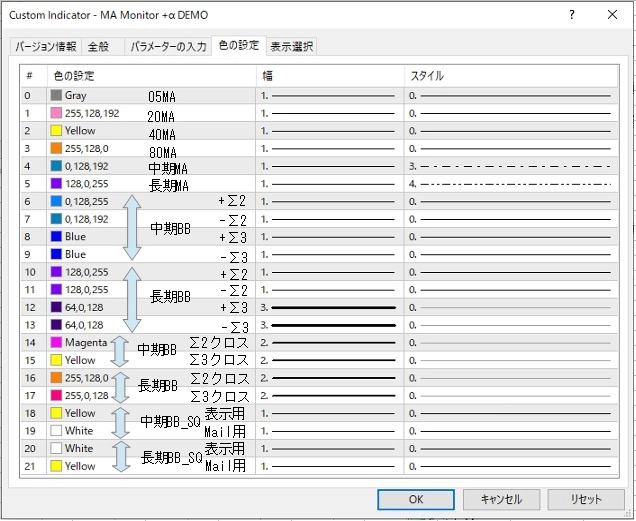This screenshot has width=636, height=521.
Task: Open the style dropdown for row 0
Action: (511, 96)
